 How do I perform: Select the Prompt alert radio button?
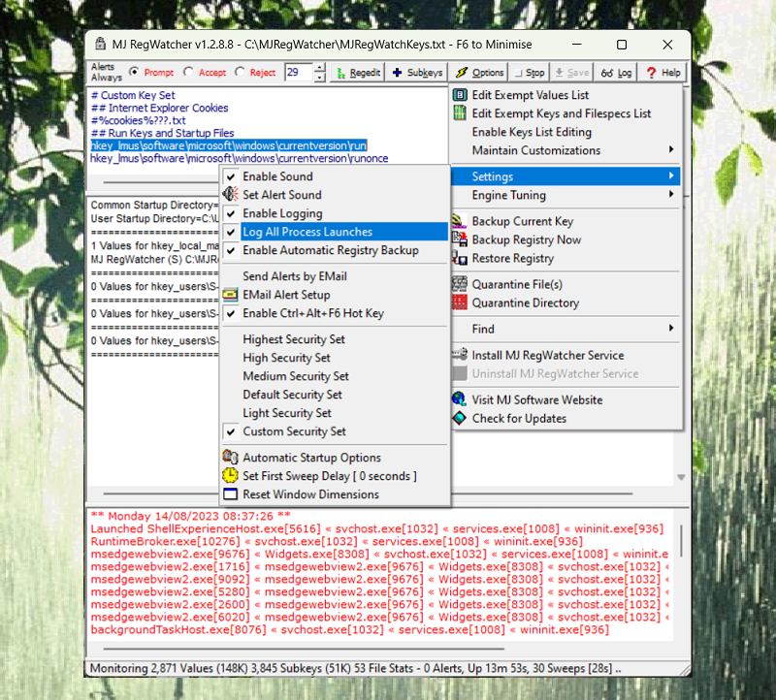tap(134, 72)
